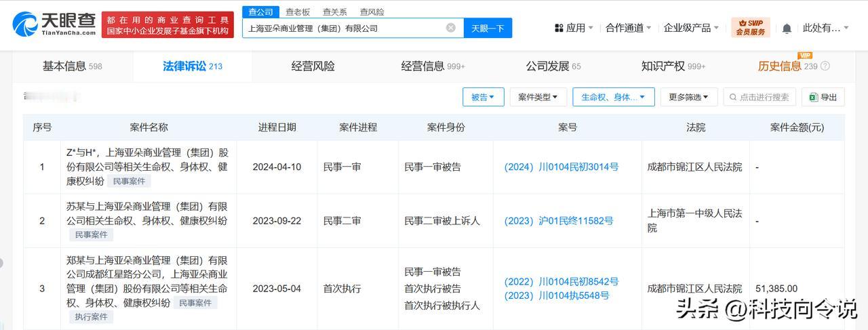
Task: Switch to the 公司发展 tab
Action: click(553, 66)
